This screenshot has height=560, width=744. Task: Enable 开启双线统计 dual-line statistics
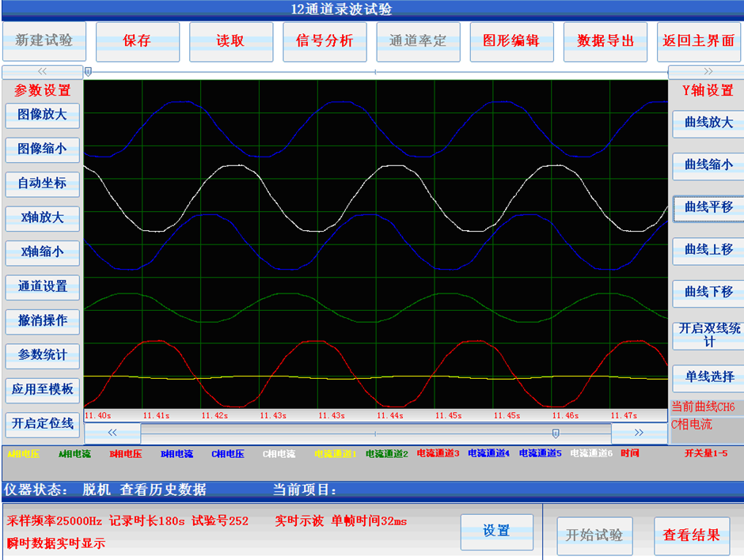708,335
